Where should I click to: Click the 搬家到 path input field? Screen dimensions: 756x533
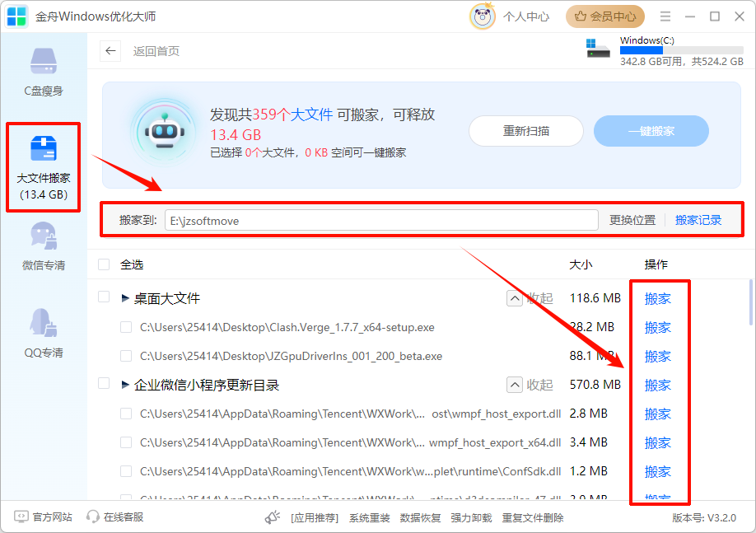[381, 221]
